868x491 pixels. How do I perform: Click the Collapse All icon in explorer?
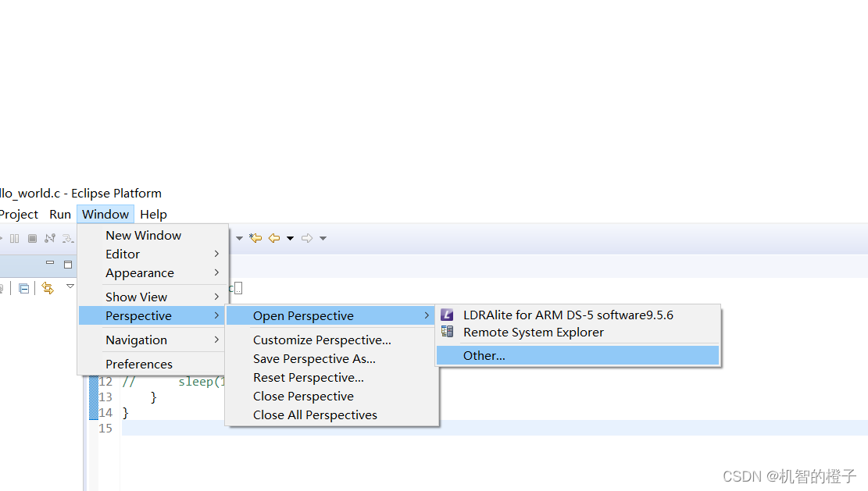click(23, 288)
